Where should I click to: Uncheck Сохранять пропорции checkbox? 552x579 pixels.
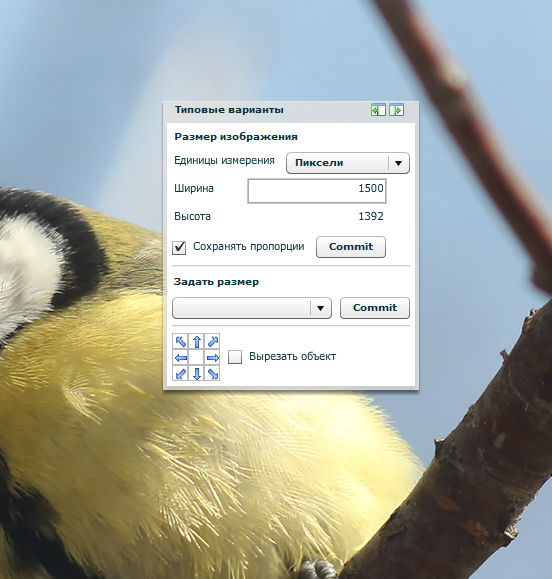(179, 247)
